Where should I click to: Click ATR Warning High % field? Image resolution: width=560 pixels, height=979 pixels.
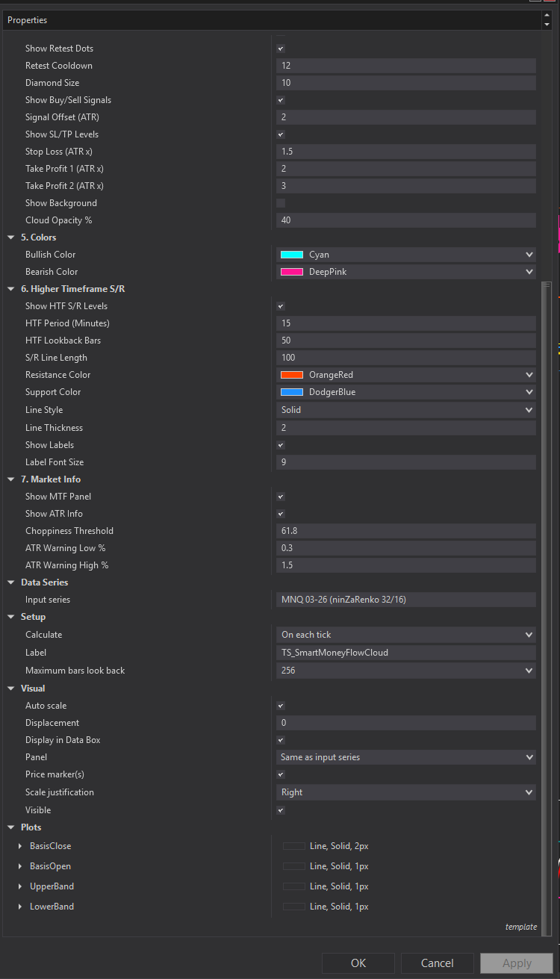pyautogui.click(x=405, y=565)
